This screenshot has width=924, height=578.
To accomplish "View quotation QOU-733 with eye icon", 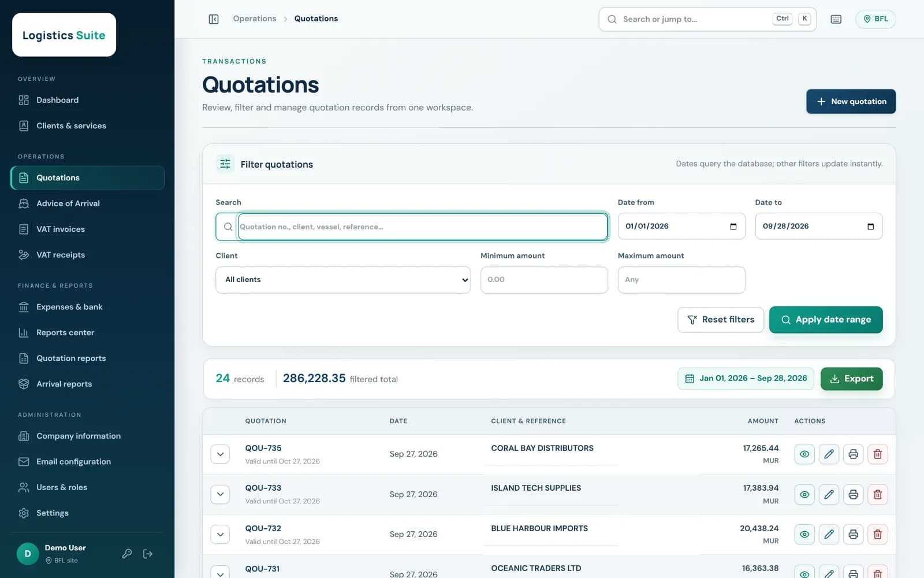I will (x=804, y=494).
